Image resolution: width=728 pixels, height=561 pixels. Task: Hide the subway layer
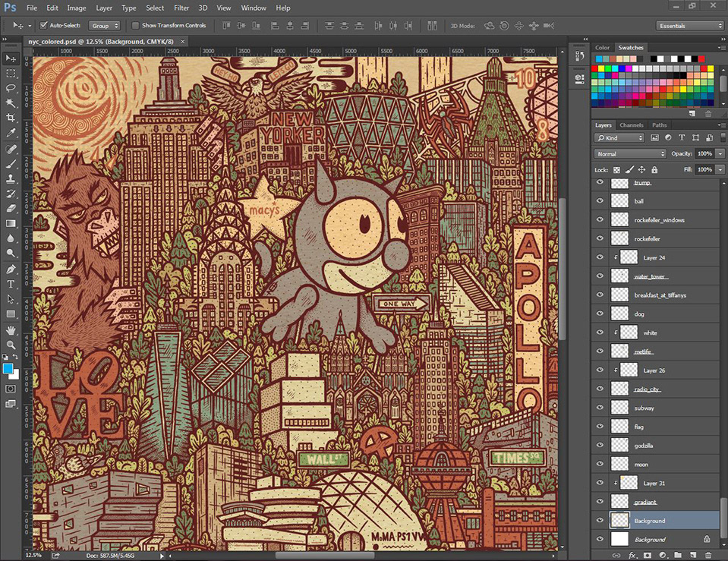coord(600,408)
